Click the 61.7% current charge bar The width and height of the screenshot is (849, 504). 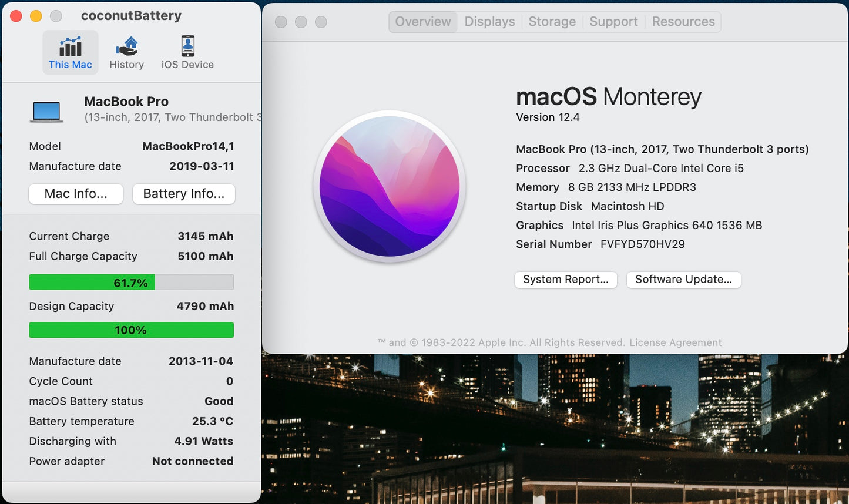pyautogui.click(x=131, y=283)
